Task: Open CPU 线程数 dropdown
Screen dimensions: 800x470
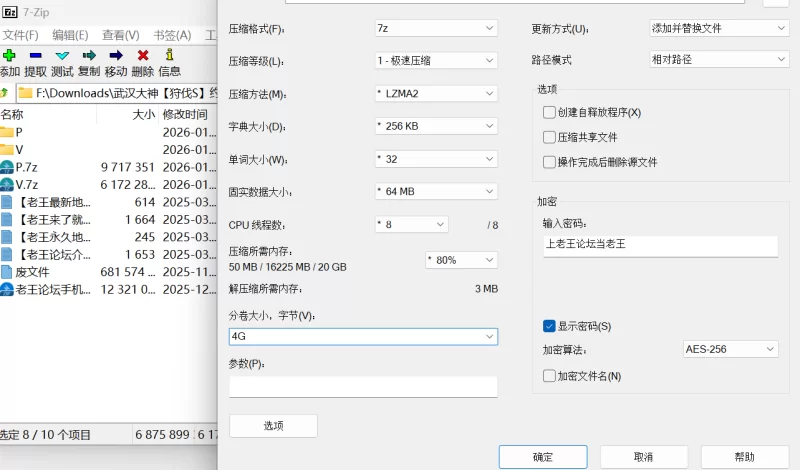Action: (x=411, y=225)
